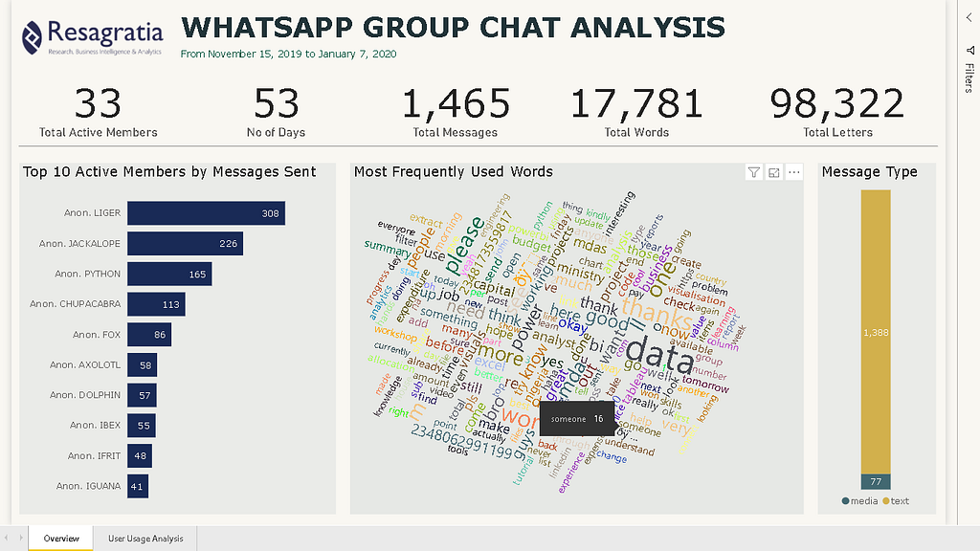Click the word 'thanks' in word cloud
The height and width of the screenshot is (551, 980).
coord(657,314)
